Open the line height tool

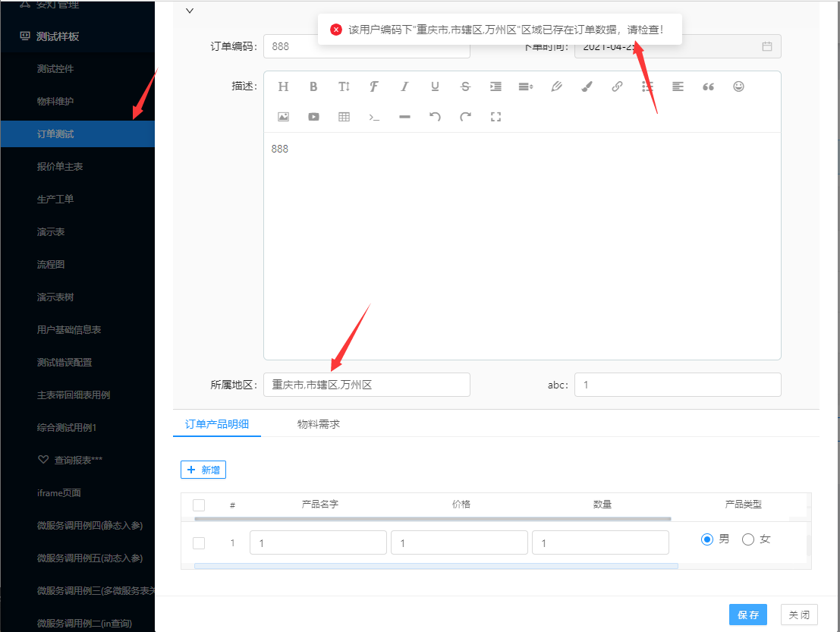click(x=526, y=86)
